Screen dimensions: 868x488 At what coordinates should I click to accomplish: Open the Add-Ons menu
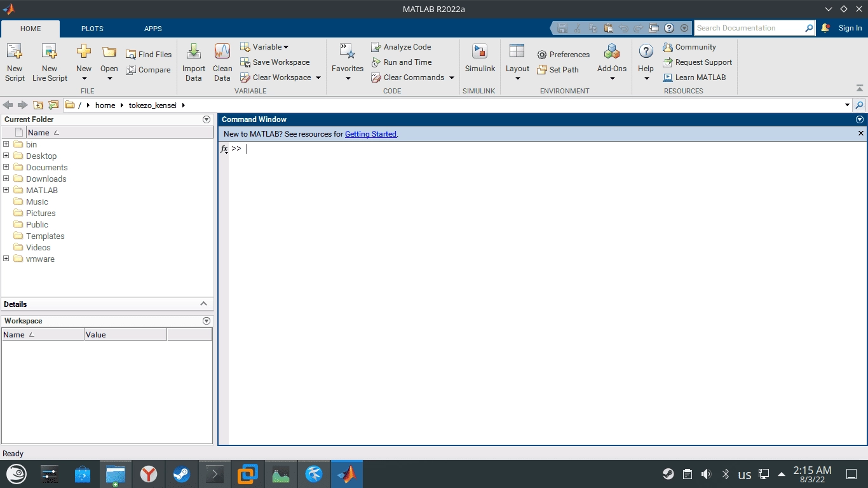(x=612, y=62)
